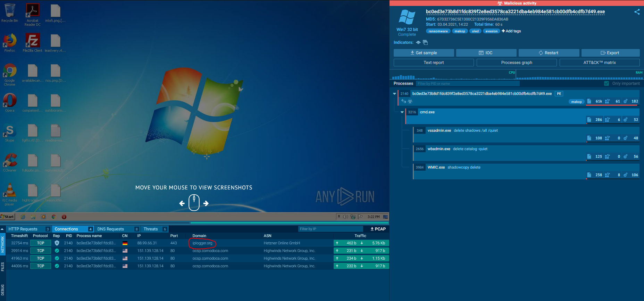Click the file icon beside cmd.exe's 286 count

coord(589,120)
